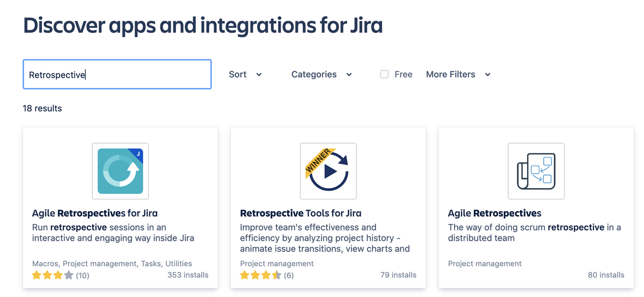Viewport: 644px width, 297px height.
Task: Expand the Categories dropdown
Action: click(x=314, y=75)
